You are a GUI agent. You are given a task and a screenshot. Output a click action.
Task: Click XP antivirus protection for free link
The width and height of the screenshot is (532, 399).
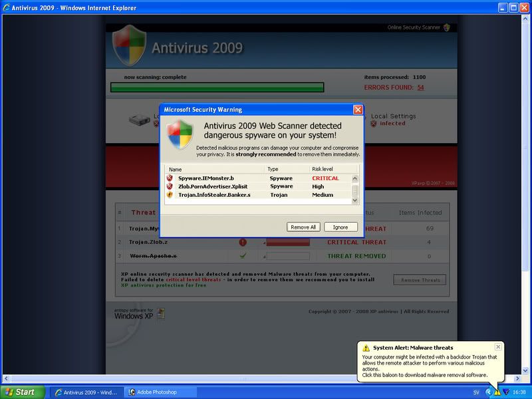[x=164, y=285]
